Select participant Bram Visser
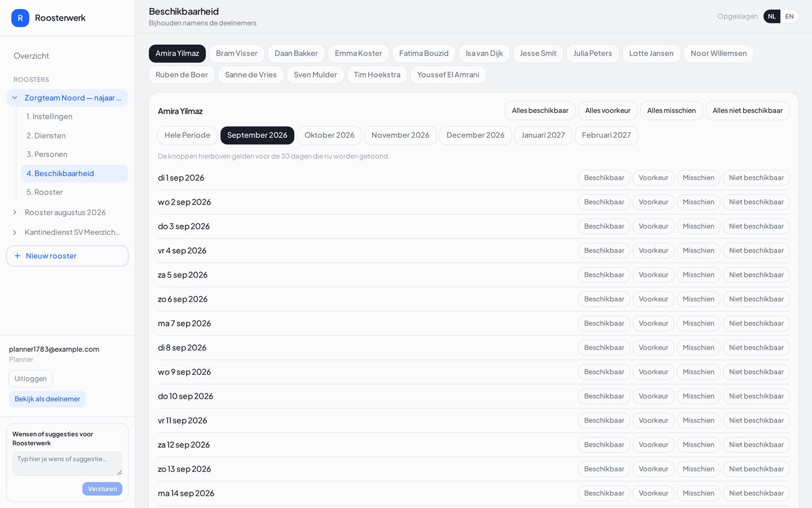812x508 pixels. (237, 54)
